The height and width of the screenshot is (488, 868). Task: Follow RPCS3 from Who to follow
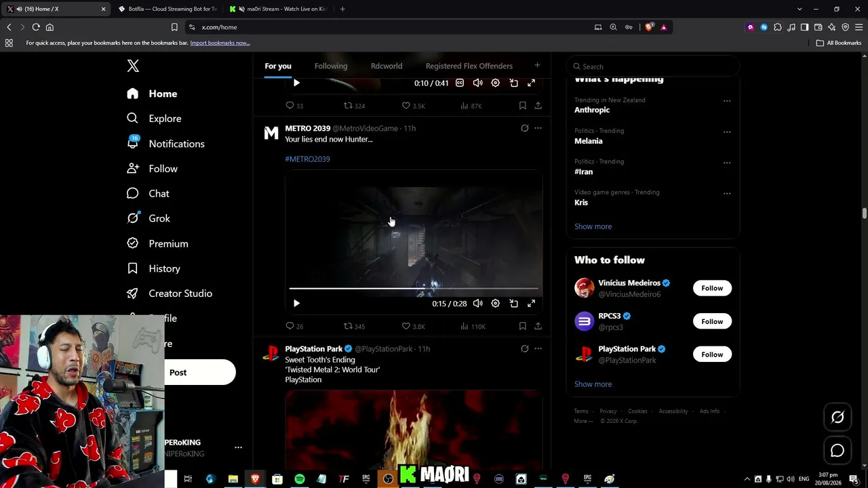tap(712, 321)
